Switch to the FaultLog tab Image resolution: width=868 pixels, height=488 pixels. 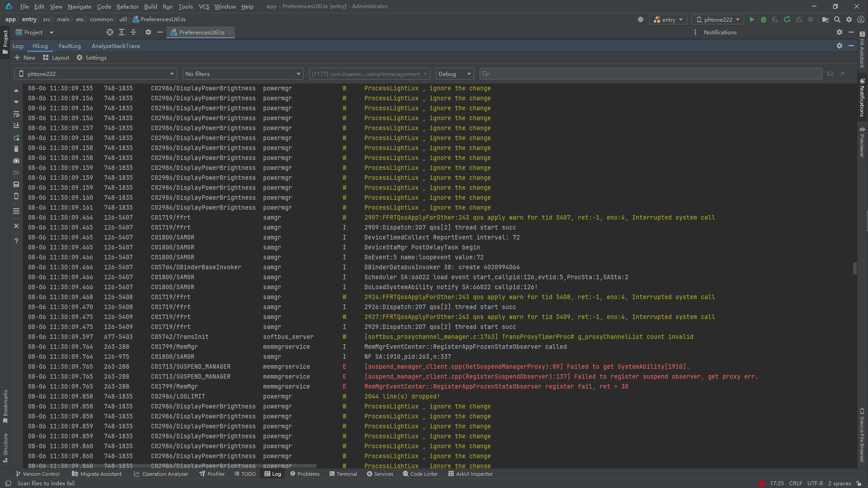coord(70,46)
